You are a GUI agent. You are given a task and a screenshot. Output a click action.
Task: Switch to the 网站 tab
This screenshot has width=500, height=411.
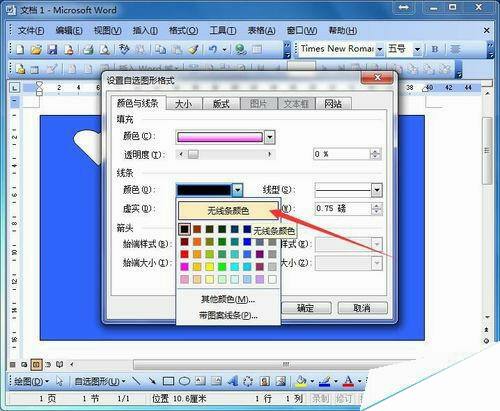click(333, 104)
